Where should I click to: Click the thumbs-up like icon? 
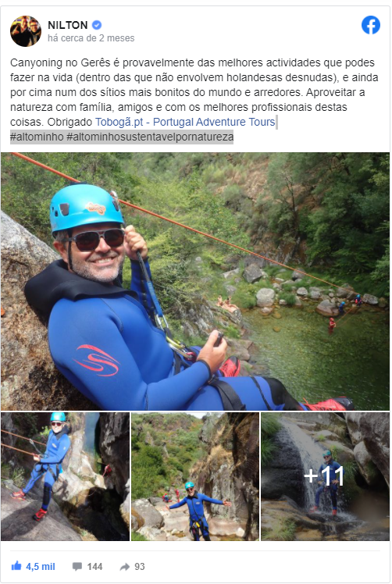pyautogui.click(x=16, y=566)
